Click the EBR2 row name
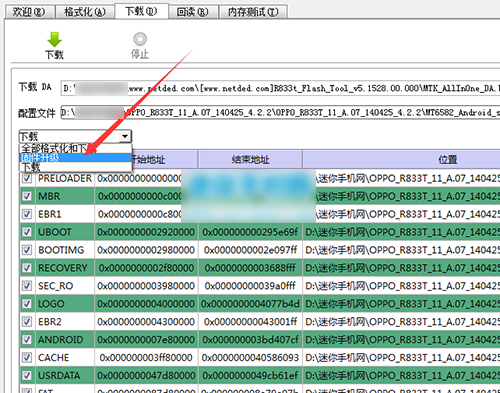The image size is (500, 393). [50, 322]
